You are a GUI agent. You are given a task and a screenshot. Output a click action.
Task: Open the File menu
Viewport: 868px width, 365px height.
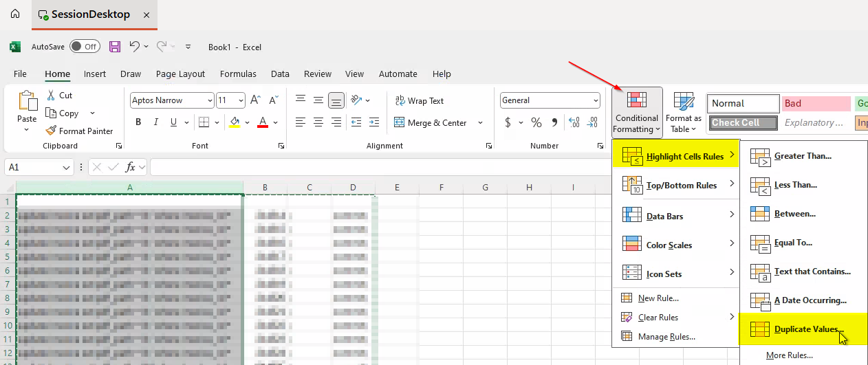(x=20, y=74)
